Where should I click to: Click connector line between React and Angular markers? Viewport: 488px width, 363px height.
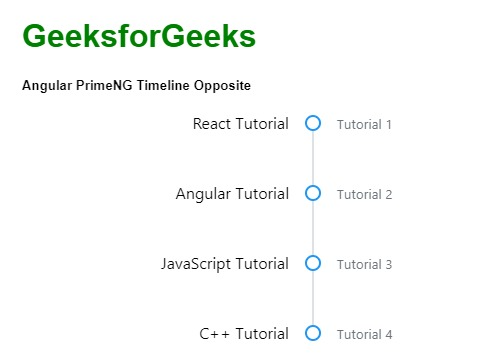coord(313,158)
